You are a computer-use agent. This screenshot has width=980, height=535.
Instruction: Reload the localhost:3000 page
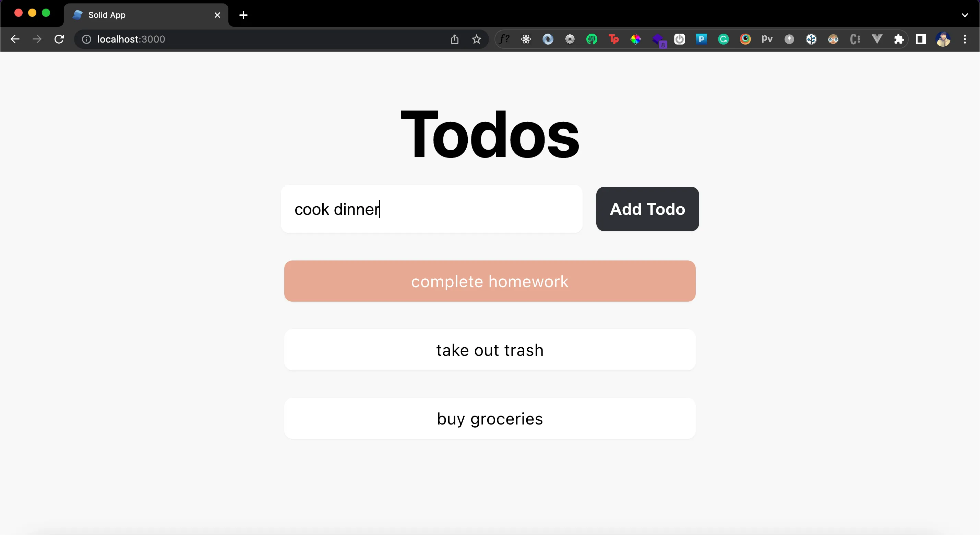(59, 39)
